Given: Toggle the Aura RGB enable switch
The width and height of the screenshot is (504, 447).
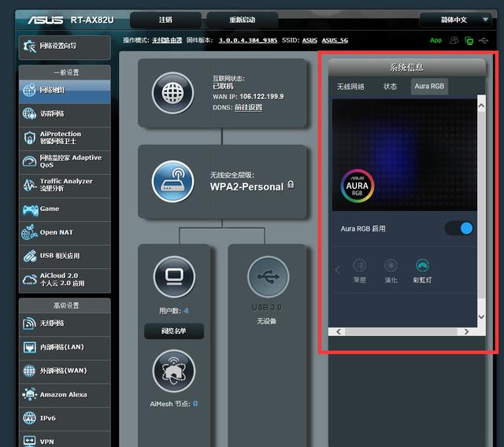Looking at the screenshot, I should [459, 229].
